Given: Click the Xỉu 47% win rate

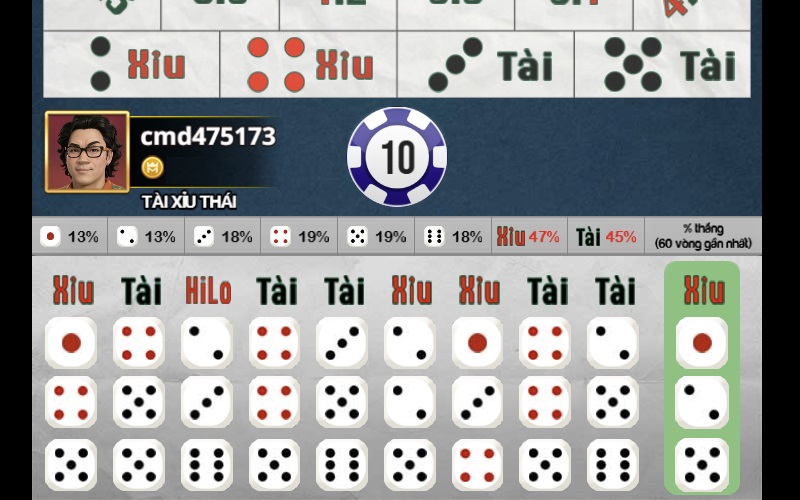Looking at the screenshot, I should [x=529, y=236].
